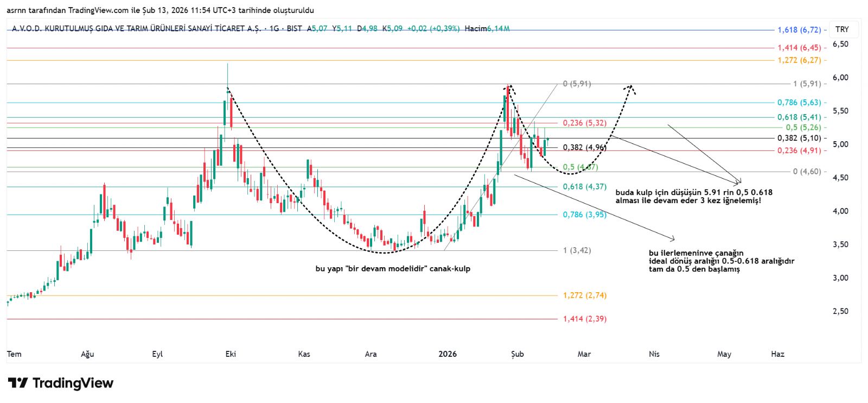This screenshot has height=403, width=868.
Task: Click the arrowhead pointing at the 'bu ilerlemeninve' note
Action: point(673,238)
